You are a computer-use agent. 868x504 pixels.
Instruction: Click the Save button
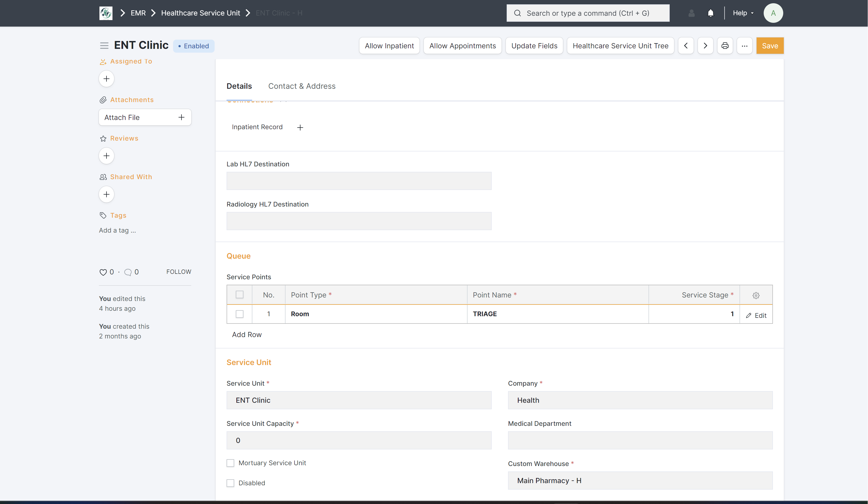770,46
